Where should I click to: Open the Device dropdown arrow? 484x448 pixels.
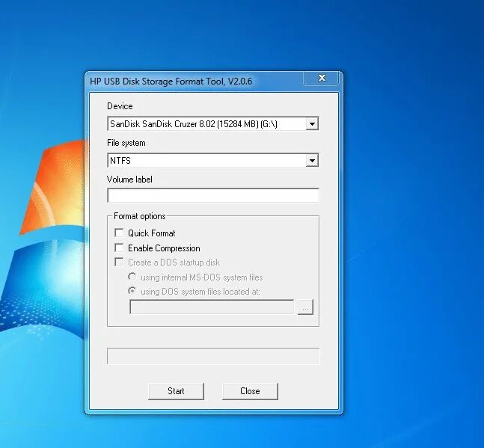(312, 124)
